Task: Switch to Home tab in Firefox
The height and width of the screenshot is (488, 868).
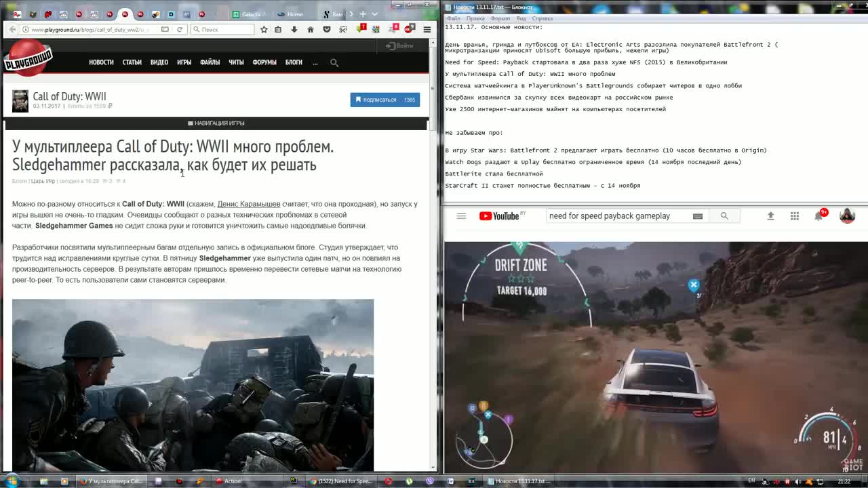Action: pos(293,14)
